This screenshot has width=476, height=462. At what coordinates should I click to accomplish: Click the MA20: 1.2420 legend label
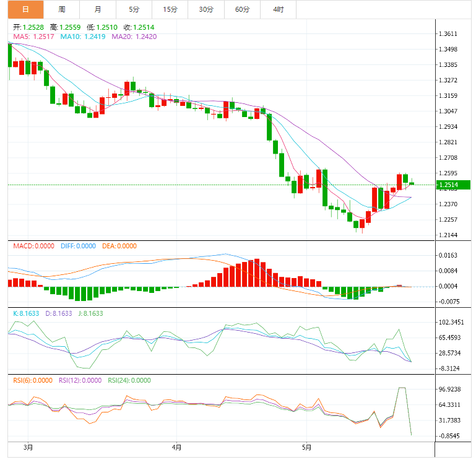coord(134,37)
